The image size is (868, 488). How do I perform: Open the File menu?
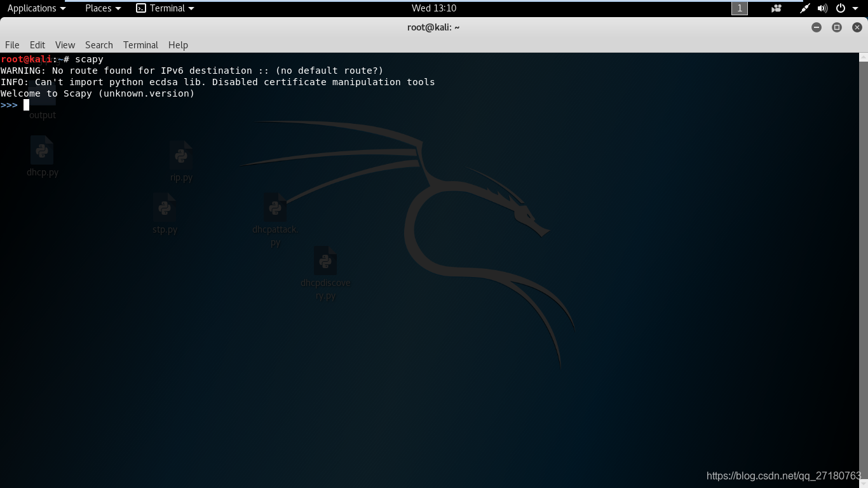click(12, 45)
